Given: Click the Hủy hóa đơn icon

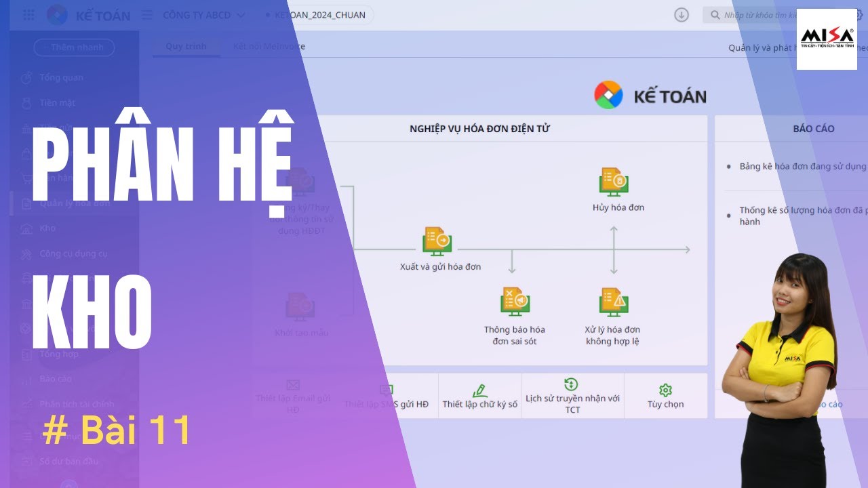Looking at the screenshot, I should click(614, 182).
